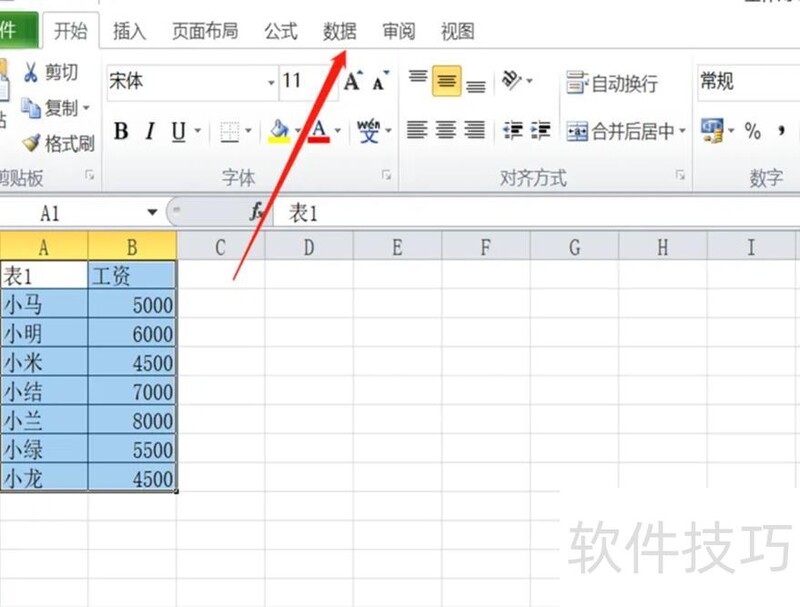Image resolution: width=800 pixels, height=607 pixels.
Task: Decrease indent
Action: click(512, 130)
